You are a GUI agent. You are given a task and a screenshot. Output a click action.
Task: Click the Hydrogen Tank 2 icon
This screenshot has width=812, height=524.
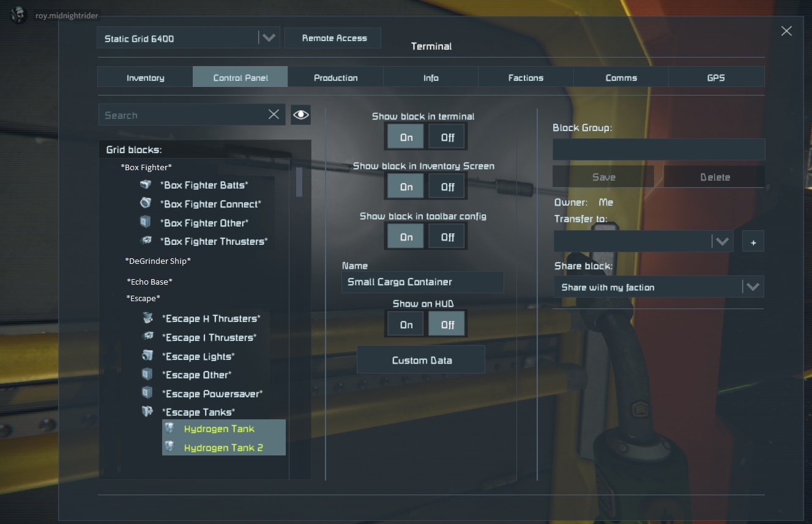pos(170,447)
